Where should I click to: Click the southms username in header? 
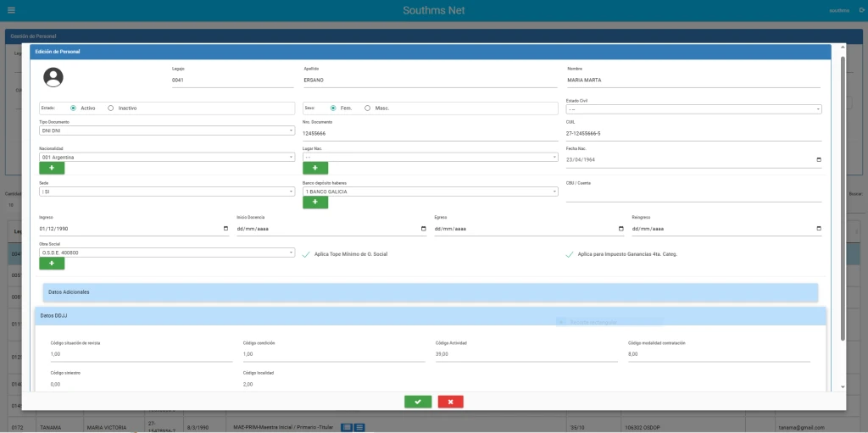click(x=839, y=10)
